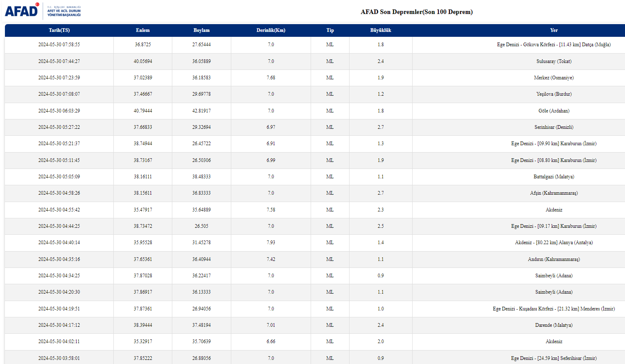Select date cell 2024-05-30 04:34:25

click(59, 276)
